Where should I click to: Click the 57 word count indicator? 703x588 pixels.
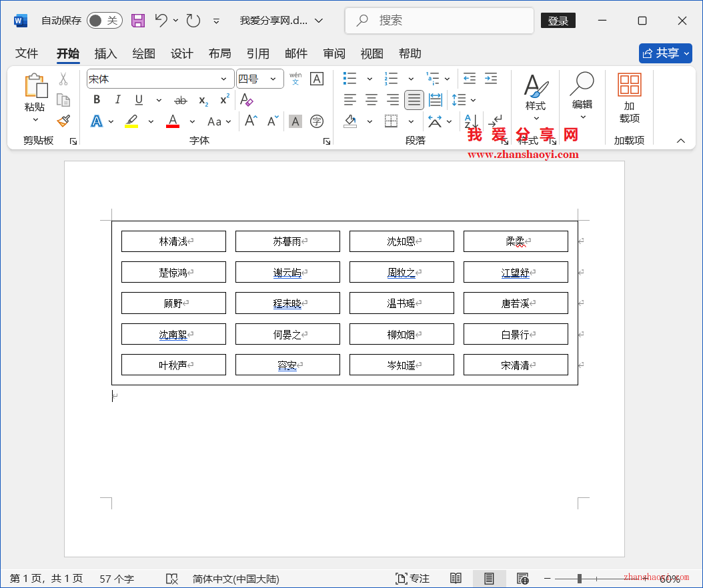point(117,579)
